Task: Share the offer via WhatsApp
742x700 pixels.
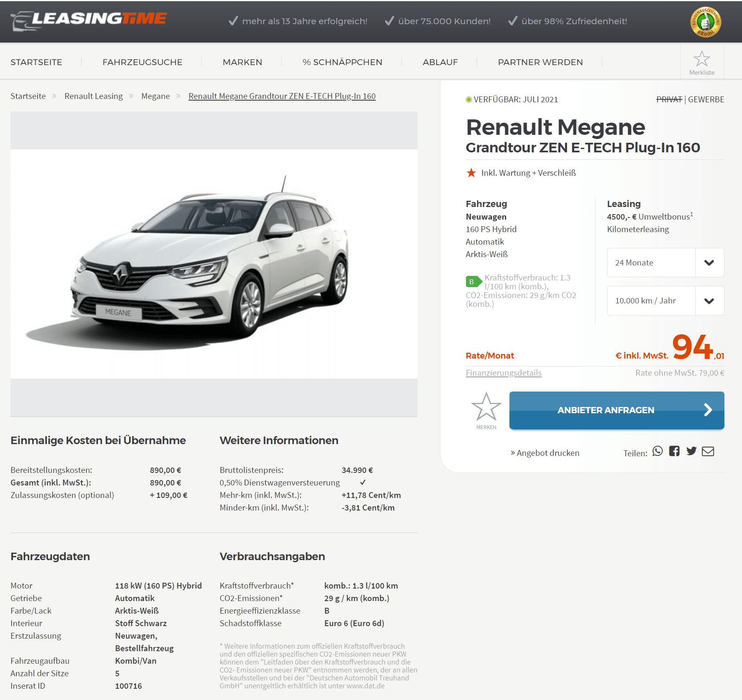Action: (x=658, y=451)
